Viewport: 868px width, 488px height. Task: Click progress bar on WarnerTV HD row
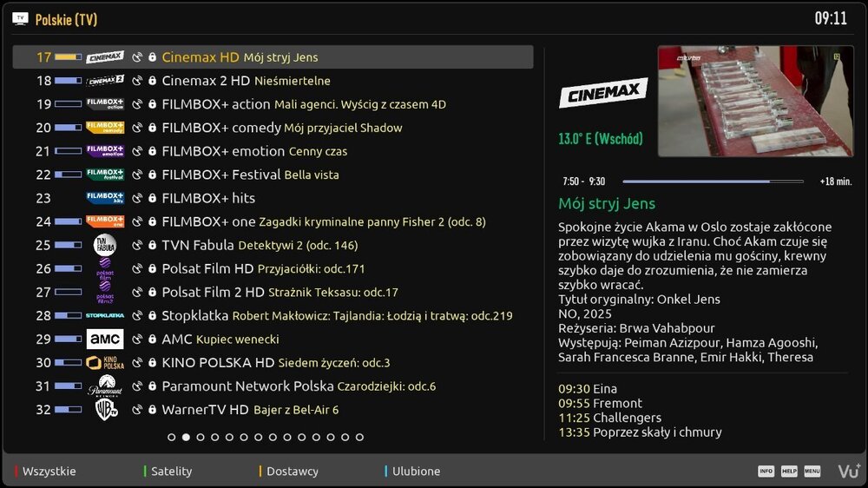pyautogui.click(x=68, y=410)
